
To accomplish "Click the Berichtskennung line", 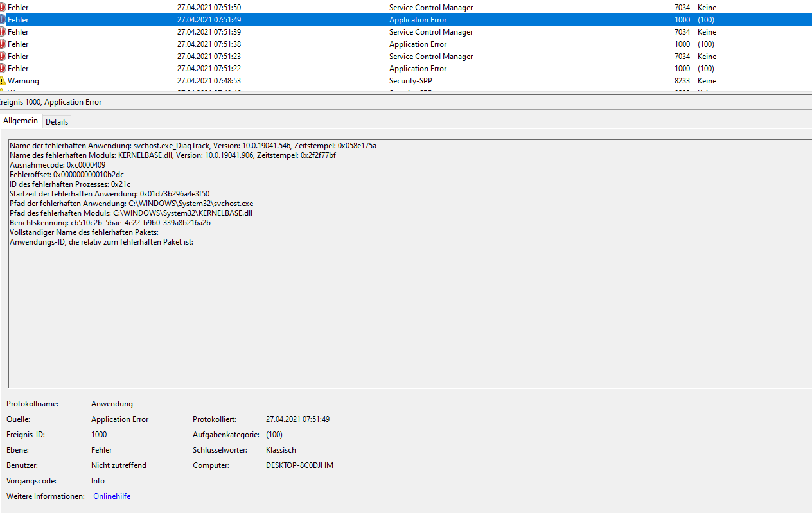I will tap(110, 223).
